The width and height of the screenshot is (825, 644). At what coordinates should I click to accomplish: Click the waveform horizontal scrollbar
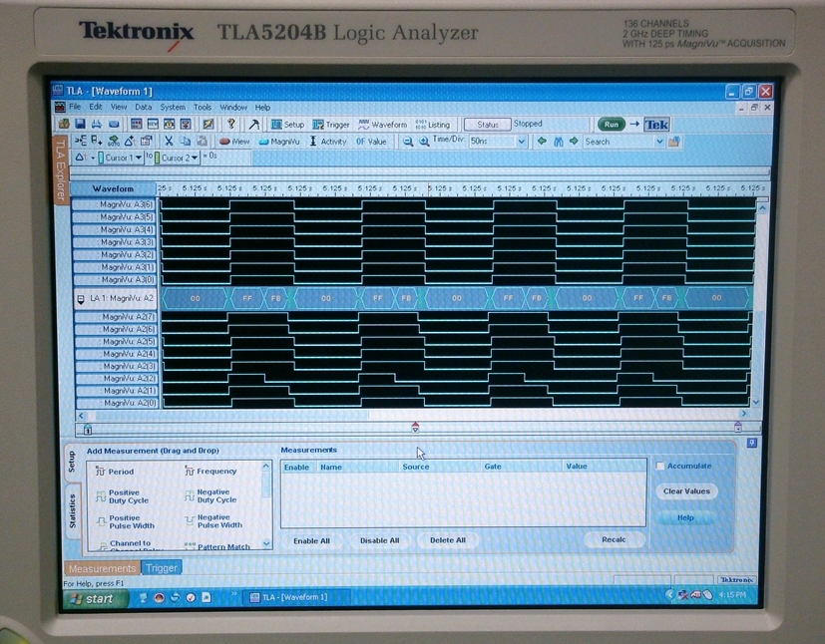[412, 415]
